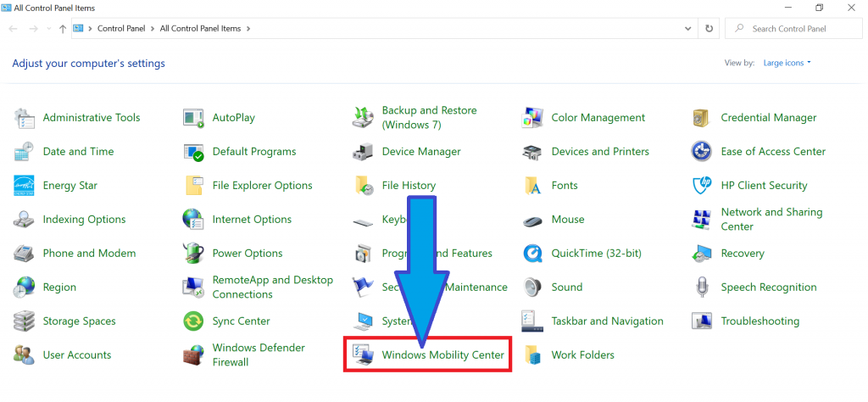
Task: Open the Troubleshooting link text
Action: coord(760,321)
